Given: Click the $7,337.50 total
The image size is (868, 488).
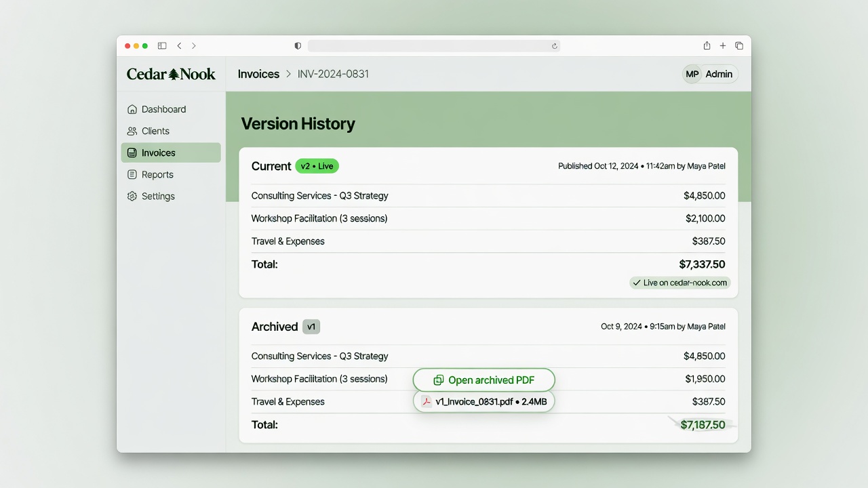Looking at the screenshot, I should coord(702,264).
